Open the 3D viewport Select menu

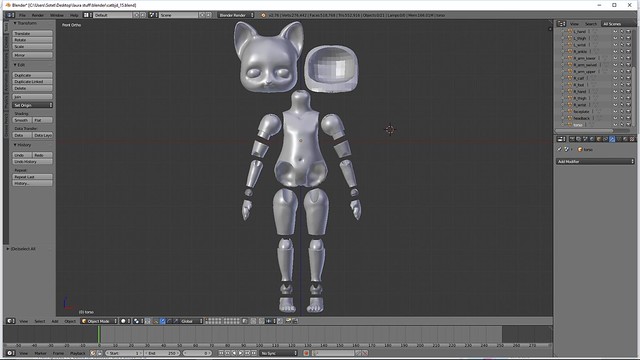click(x=40, y=321)
